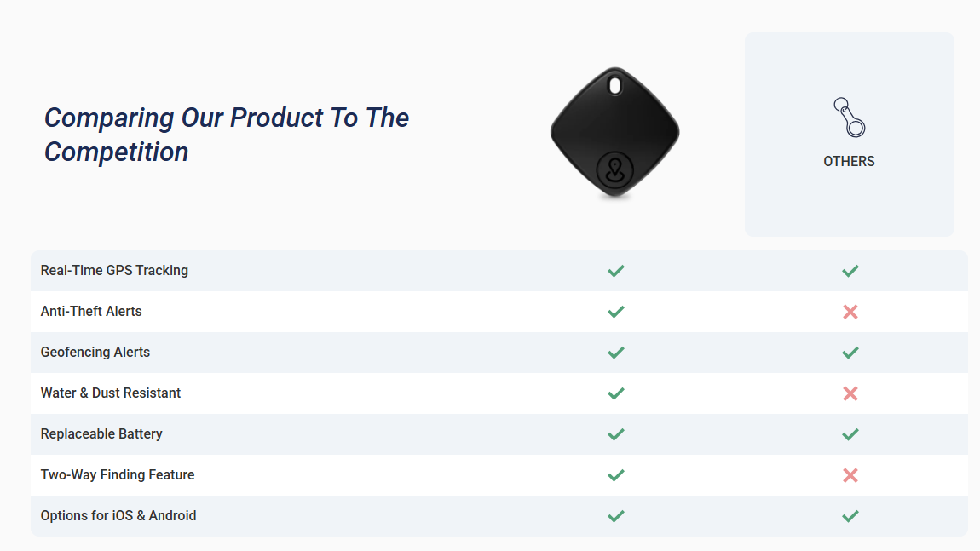Click the black GPS tracker product image
This screenshot has height=551, width=980.
614,134
